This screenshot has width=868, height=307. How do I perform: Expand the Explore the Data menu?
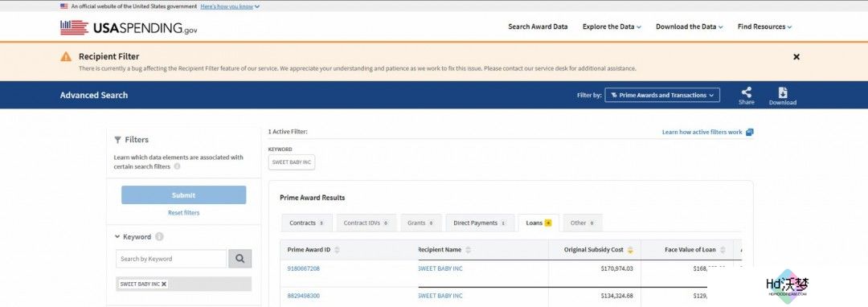[612, 27]
